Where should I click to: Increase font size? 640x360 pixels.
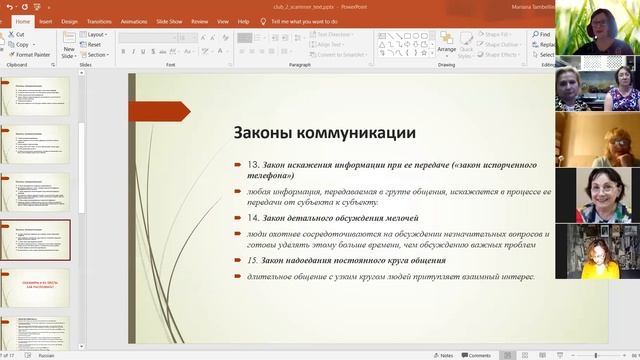click(x=203, y=38)
